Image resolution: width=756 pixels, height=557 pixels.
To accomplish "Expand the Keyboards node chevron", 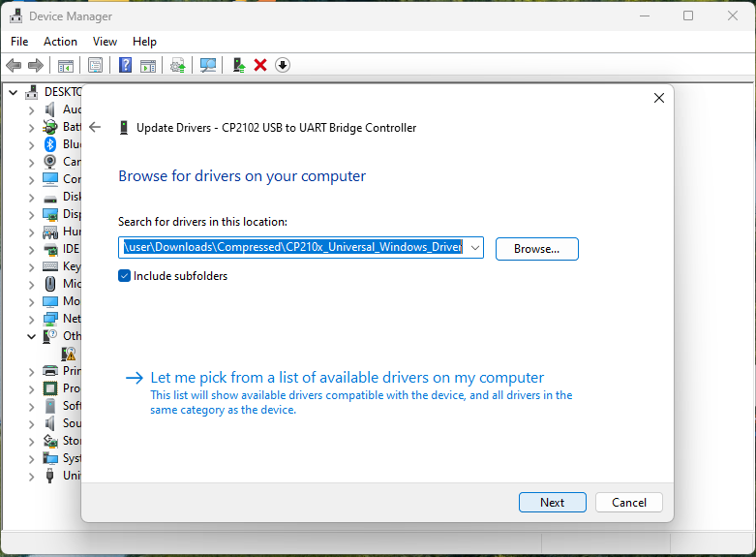I will (x=31, y=267).
